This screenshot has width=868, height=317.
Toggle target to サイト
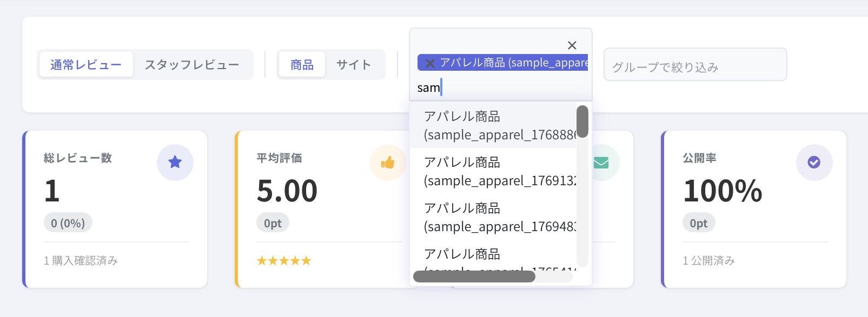pos(354,65)
